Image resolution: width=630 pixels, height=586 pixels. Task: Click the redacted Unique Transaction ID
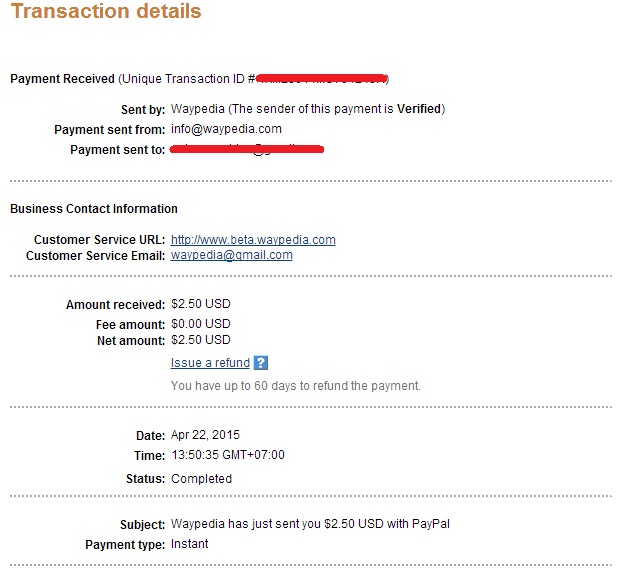click(x=322, y=78)
